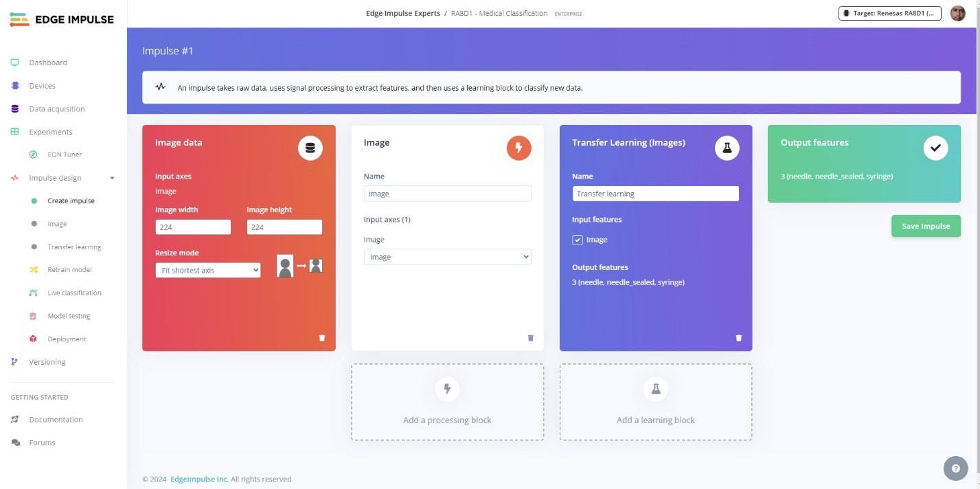Open the help question mark bubble
Image resolution: width=980 pixels, height=489 pixels.
(x=956, y=468)
